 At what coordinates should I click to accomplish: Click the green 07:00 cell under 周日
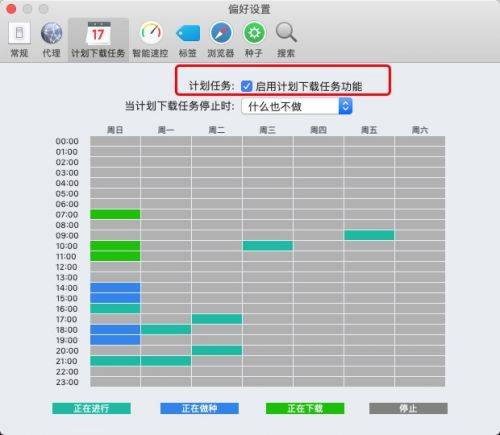[x=115, y=214]
